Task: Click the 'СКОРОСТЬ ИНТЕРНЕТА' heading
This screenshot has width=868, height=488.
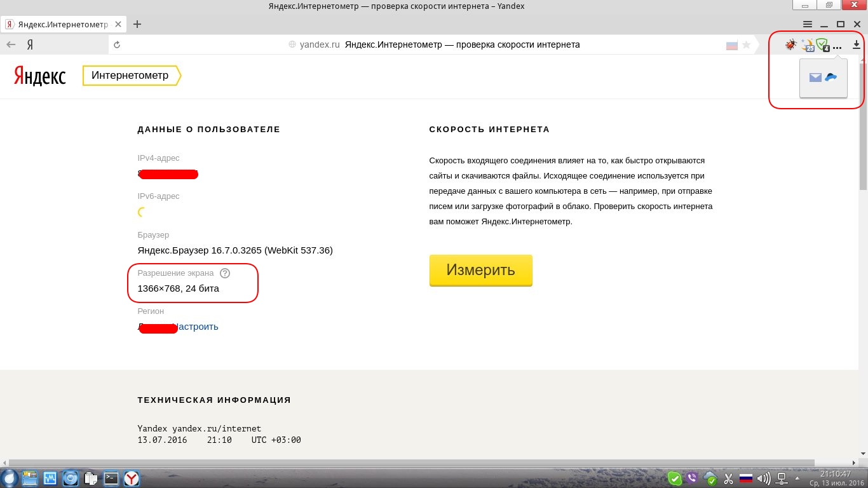Action: point(489,130)
